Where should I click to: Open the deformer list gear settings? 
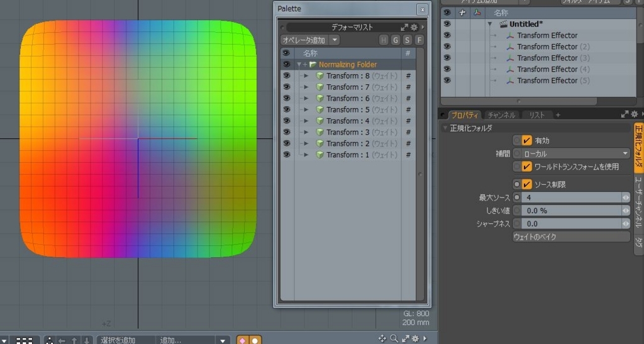point(414,27)
